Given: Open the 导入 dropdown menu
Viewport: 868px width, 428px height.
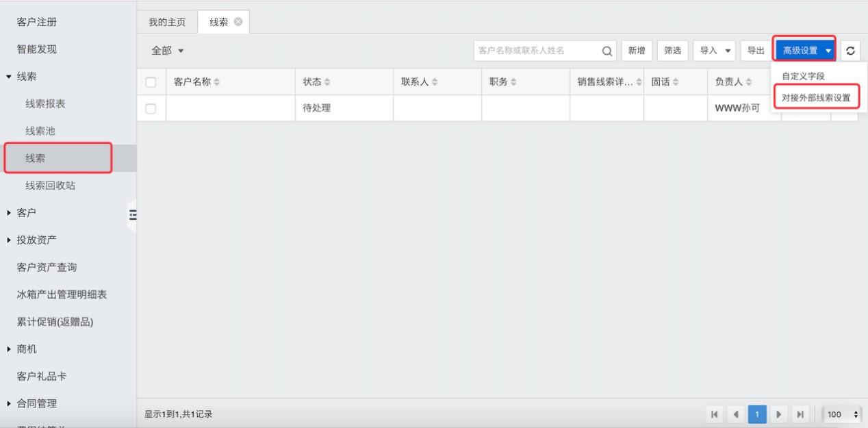Looking at the screenshot, I should 714,51.
